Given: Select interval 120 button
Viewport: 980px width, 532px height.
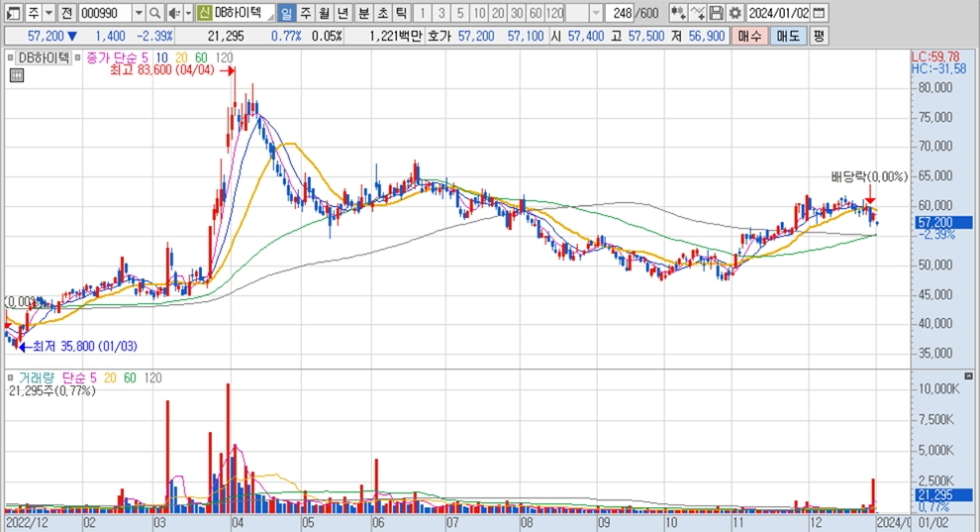Looking at the screenshot, I should click(554, 13).
